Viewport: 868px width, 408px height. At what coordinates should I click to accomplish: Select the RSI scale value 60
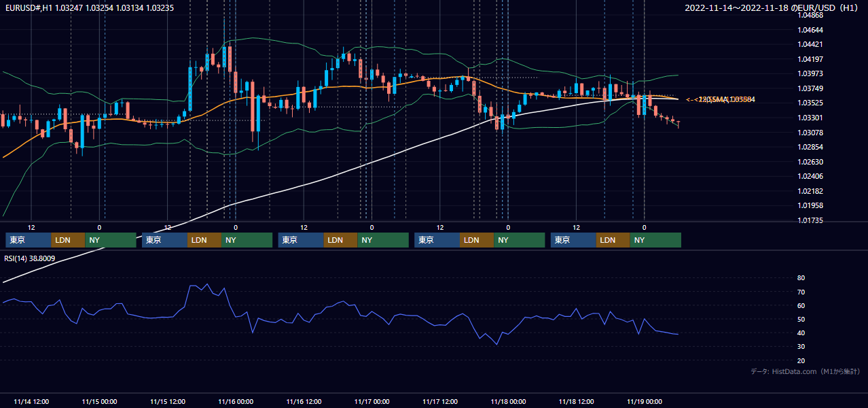click(801, 306)
